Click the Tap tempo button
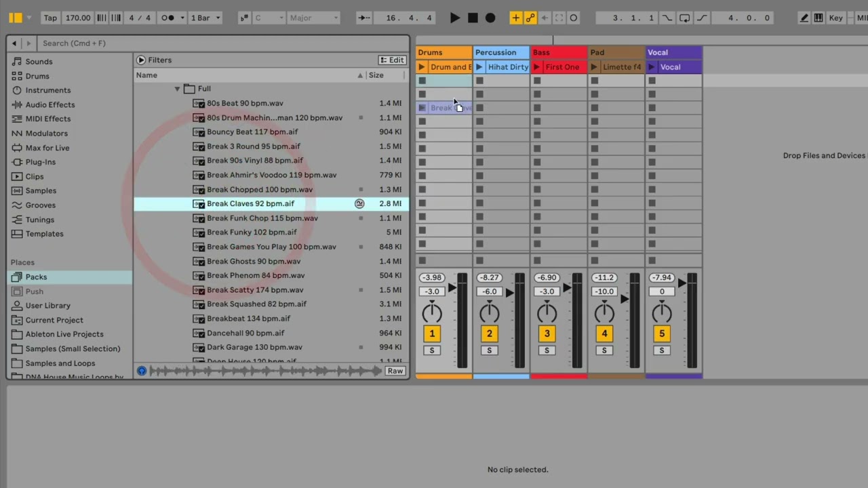 pos(50,18)
